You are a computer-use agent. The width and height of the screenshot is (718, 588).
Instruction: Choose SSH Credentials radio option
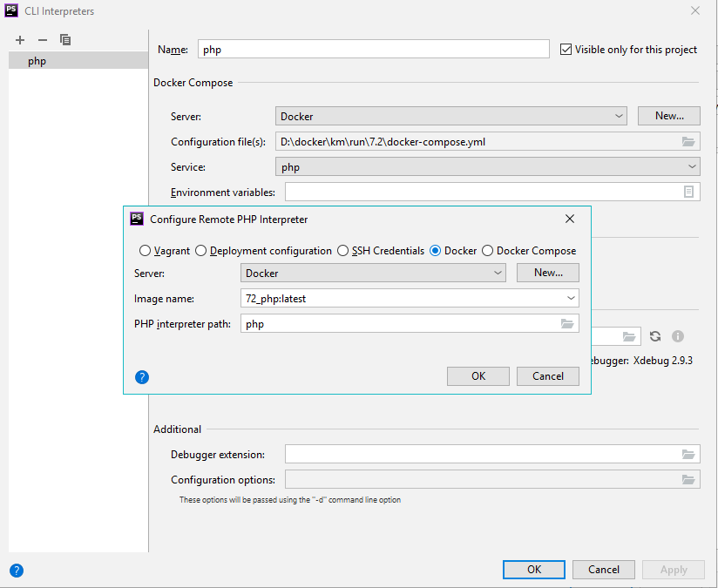point(343,251)
